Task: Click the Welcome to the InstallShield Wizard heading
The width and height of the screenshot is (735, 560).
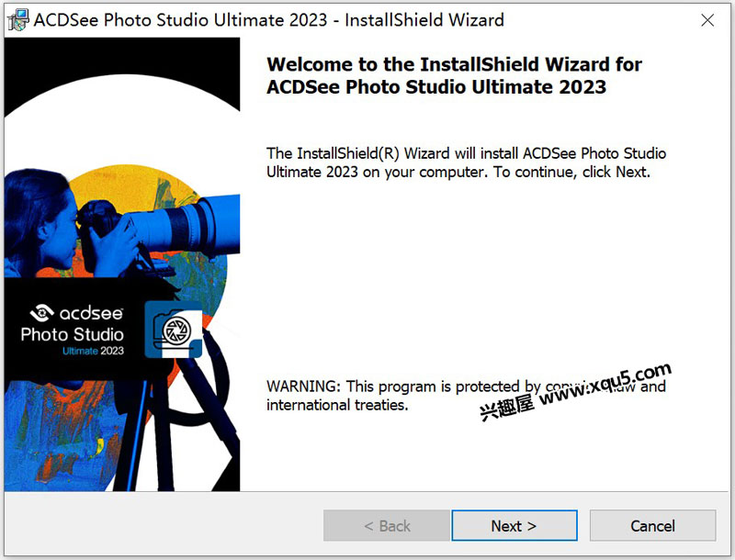Action: tap(454, 75)
